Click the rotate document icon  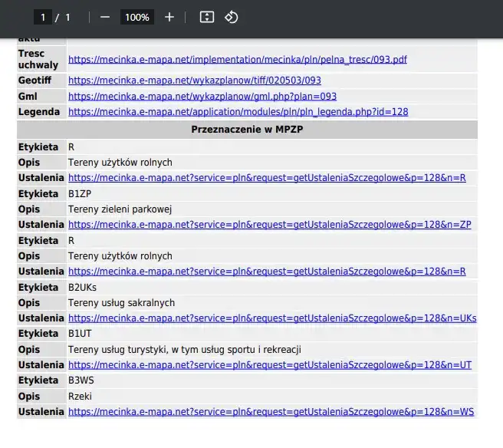[231, 17]
